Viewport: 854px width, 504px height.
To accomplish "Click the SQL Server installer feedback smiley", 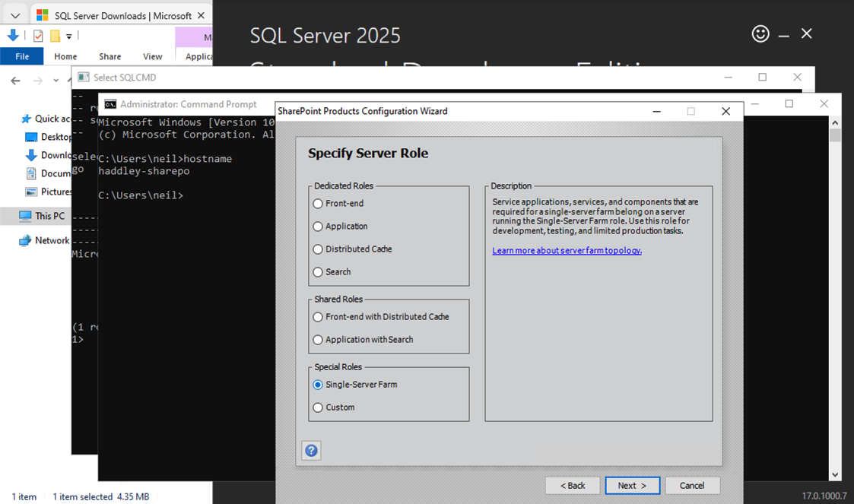I will (760, 33).
